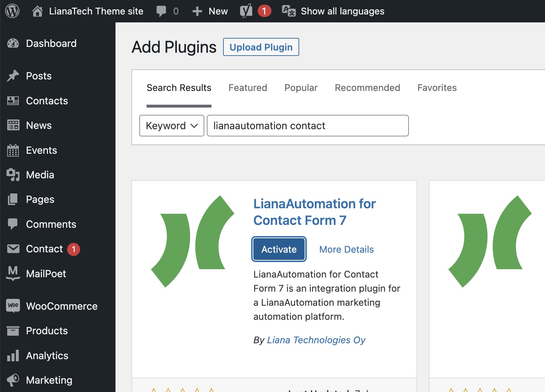Open the WooCommerce menu
The image size is (545, 392).
click(x=61, y=306)
